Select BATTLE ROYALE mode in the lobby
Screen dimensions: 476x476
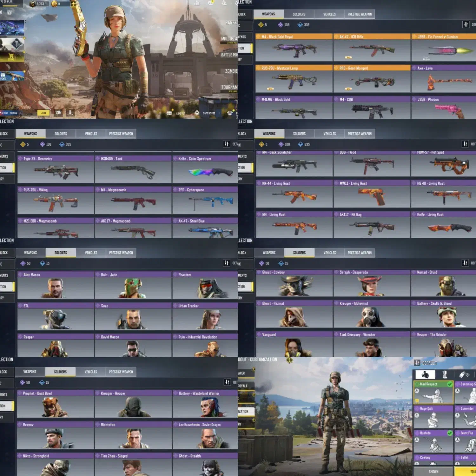(x=229, y=55)
